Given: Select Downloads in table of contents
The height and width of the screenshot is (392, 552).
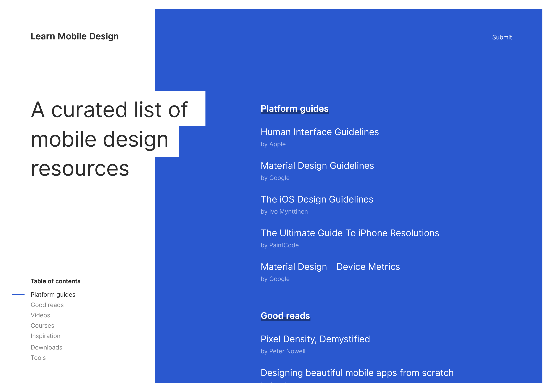Looking at the screenshot, I should click(x=46, y=347).
